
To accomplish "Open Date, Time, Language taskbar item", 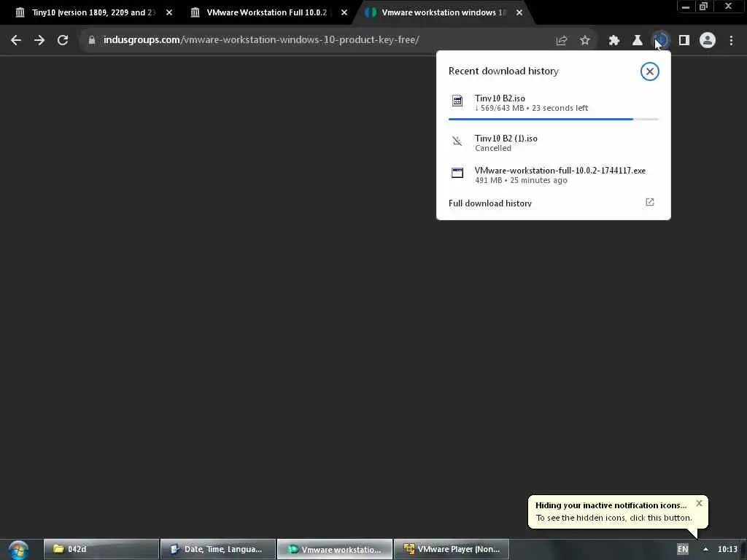I will (x=217, y=550).
